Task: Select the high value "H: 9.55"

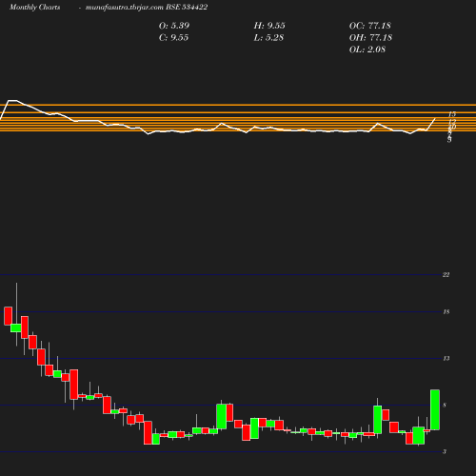Action: 269,26
